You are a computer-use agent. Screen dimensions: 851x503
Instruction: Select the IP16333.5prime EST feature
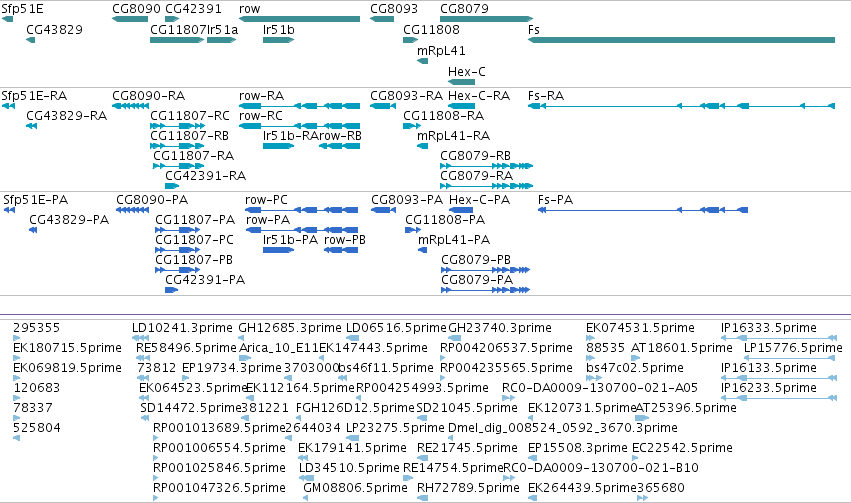click(778, 338)
